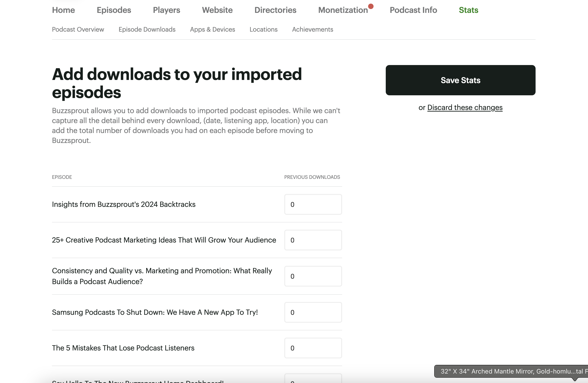Screen dimensions: 588x383
Task: Go to Podcast Info tab
Action: click(x=413, y=10)
